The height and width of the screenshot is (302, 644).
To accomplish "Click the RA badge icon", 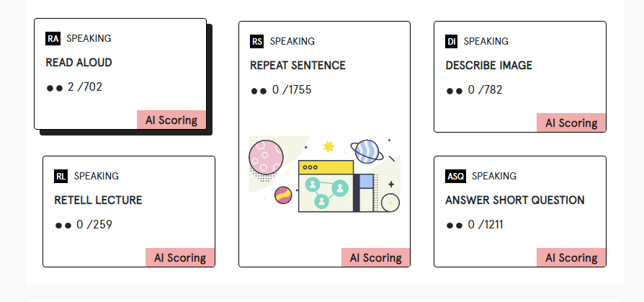I will (x=53, y=38).
